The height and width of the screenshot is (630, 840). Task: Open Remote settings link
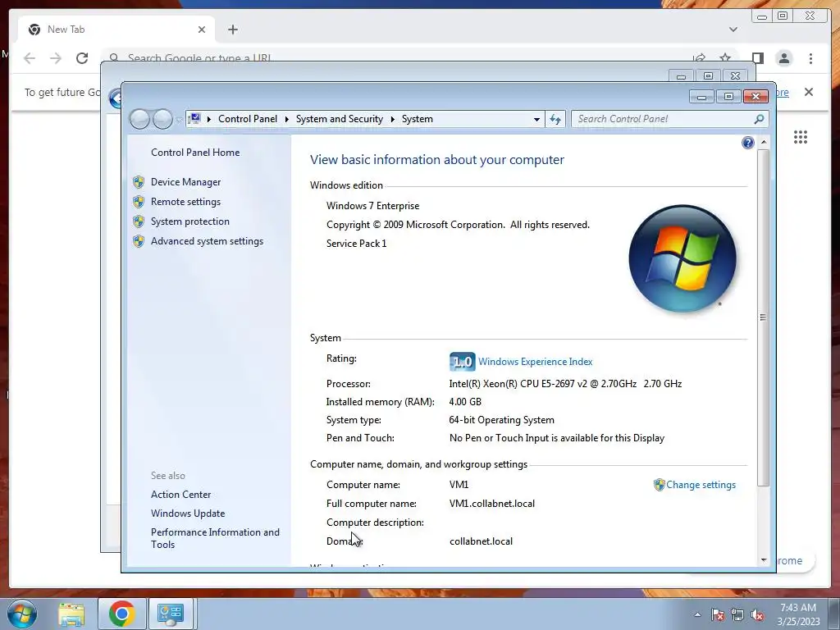[x=185, y=202]
